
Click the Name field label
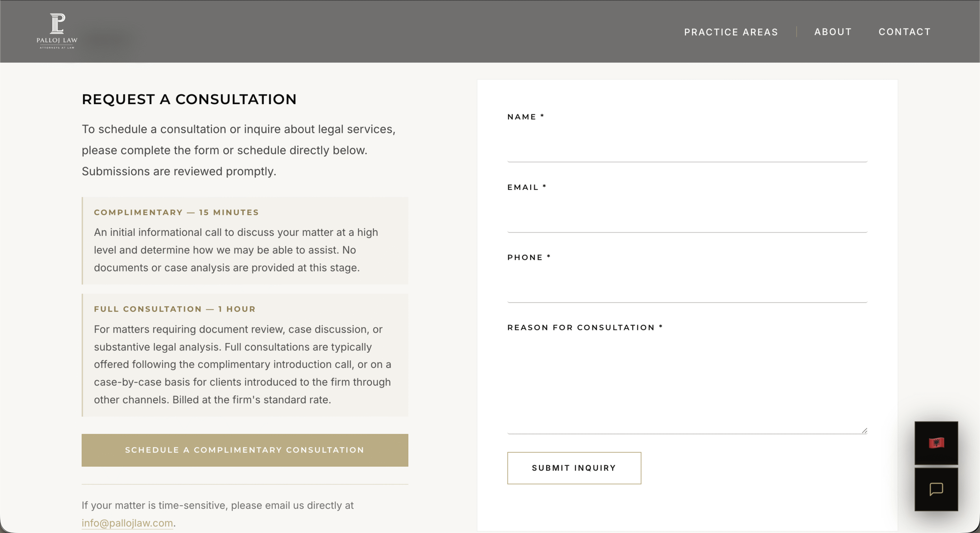click(522, 117)
